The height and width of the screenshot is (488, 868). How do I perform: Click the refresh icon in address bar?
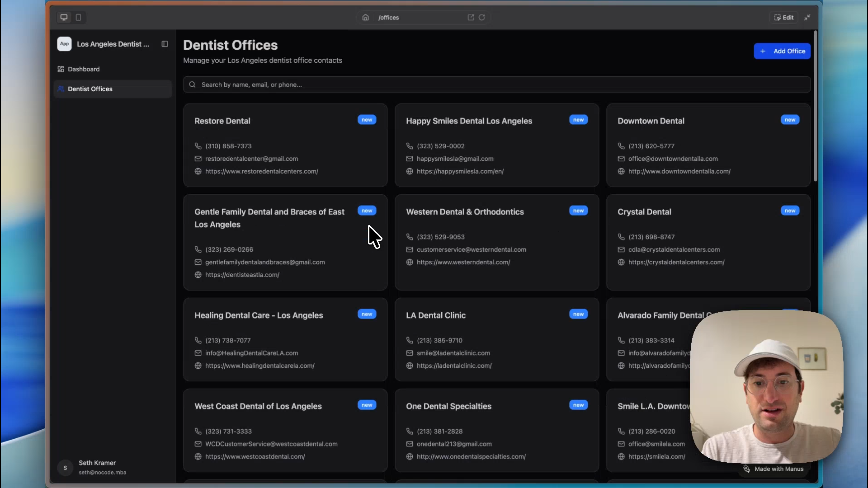482,18
